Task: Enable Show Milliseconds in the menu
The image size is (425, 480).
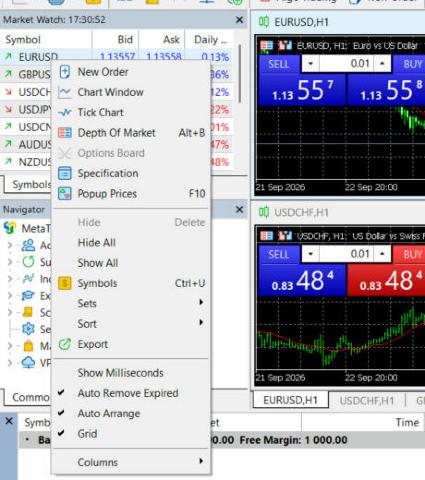Action: pyautogui.click(x=131, y=373)
